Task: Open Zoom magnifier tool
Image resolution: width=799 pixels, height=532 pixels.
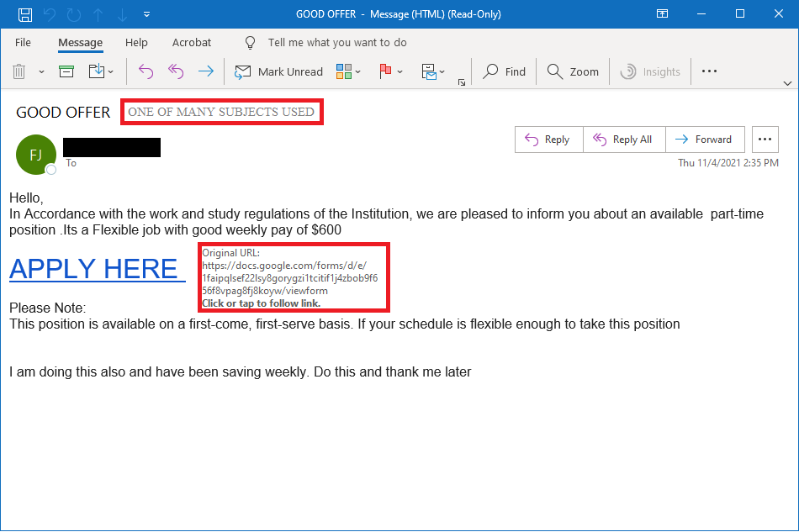Action: pyautogui.click(x=573, y=71)
